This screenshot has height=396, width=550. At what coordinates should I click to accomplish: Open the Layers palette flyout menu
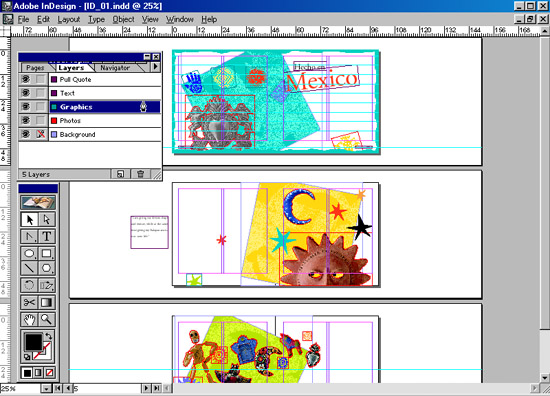point(156,66)
